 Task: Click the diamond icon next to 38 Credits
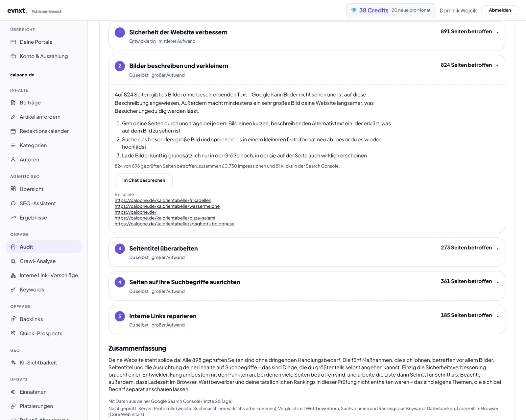coord(354,10)
